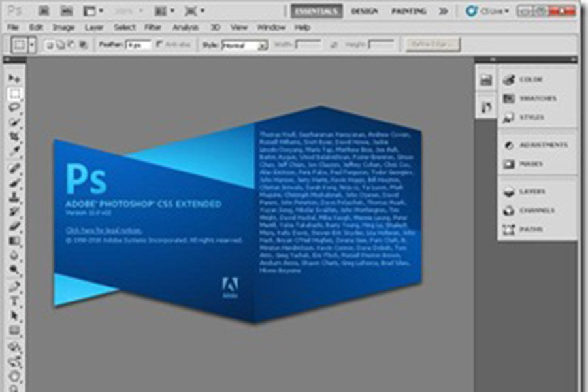
Task: Select the Eraser tool
Action: [14, 226]
